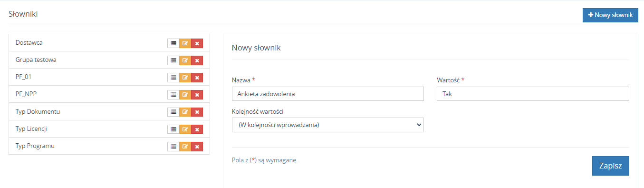Show values list for PF_01
Viewport: 644px width, 188px height.
pyautogui.click(x=173, y=78)
